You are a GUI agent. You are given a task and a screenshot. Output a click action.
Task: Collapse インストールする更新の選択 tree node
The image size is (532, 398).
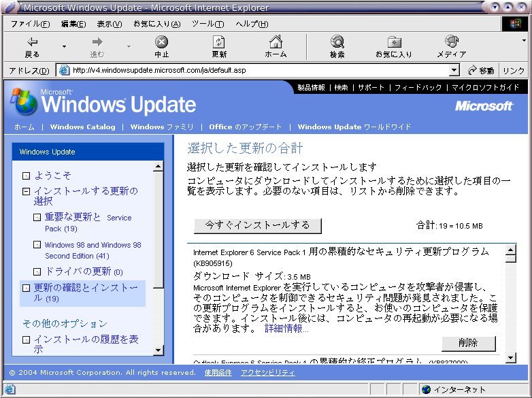click(26, 192)
